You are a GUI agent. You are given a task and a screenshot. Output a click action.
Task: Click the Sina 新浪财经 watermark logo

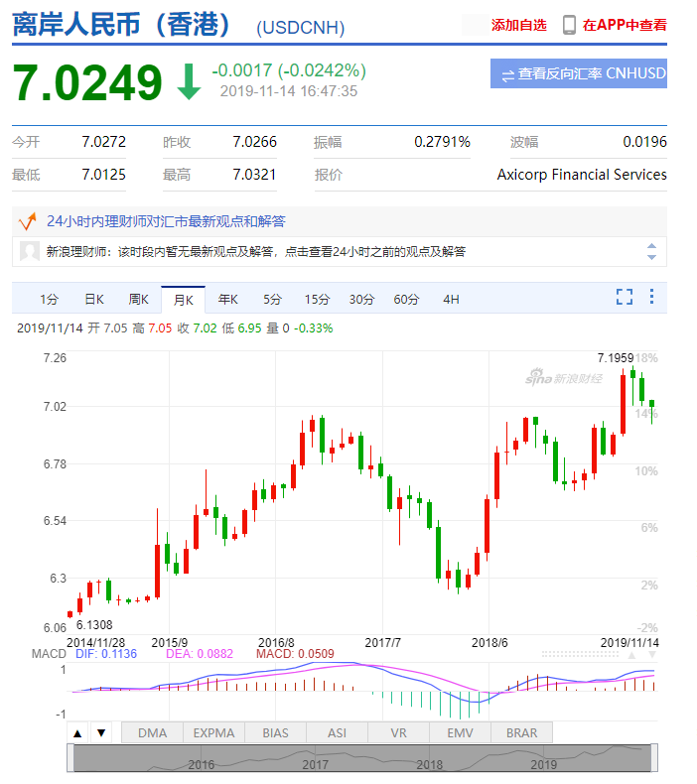tap(564, 378)
